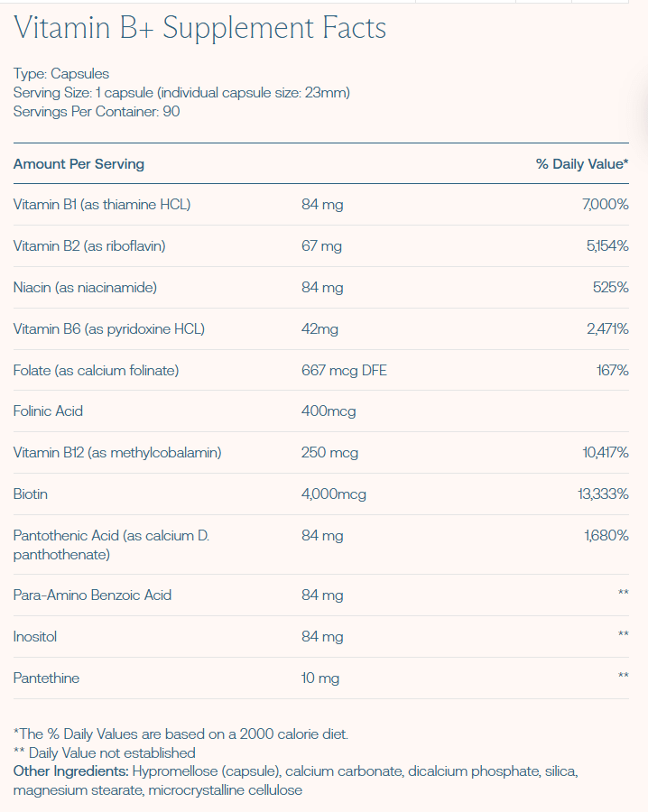Select the Biotin row label
648x812 pixels.
pos(31,494)
